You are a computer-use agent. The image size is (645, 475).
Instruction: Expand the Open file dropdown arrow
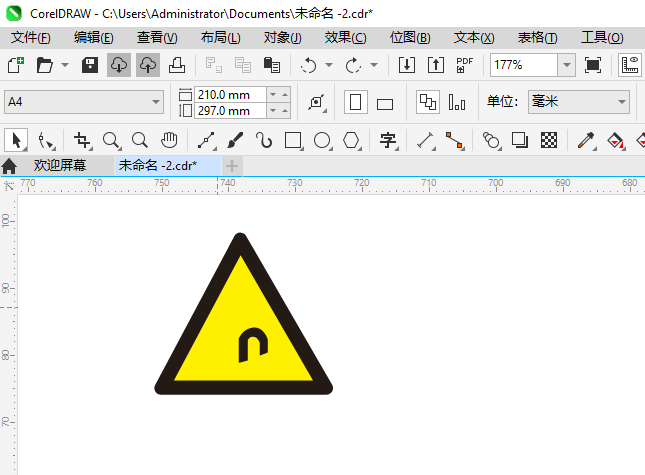point(65,65)
